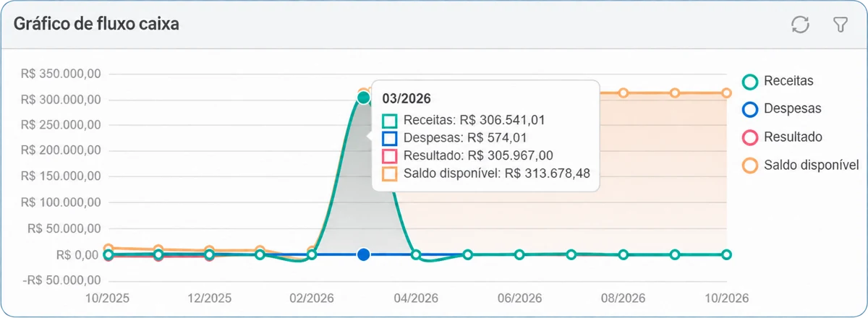The height and width of the screenshot is (318, 868).
Task: Click the 10/2025 x-axis label
Action: click(106, 298)
